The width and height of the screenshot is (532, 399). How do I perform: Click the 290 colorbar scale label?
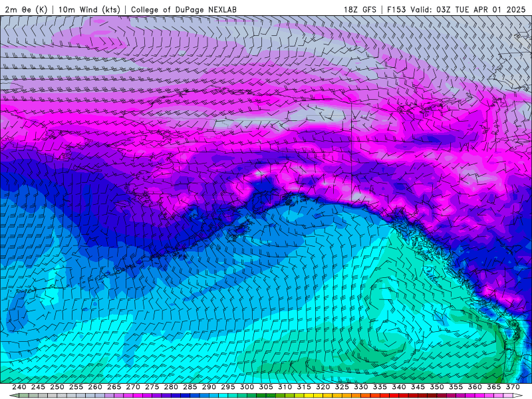209,387
